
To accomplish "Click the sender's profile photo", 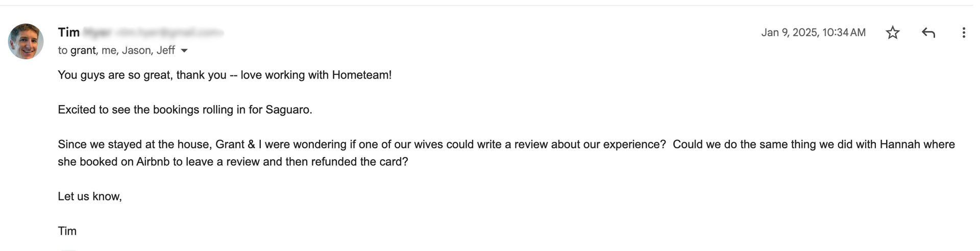I will click(26, 41).
